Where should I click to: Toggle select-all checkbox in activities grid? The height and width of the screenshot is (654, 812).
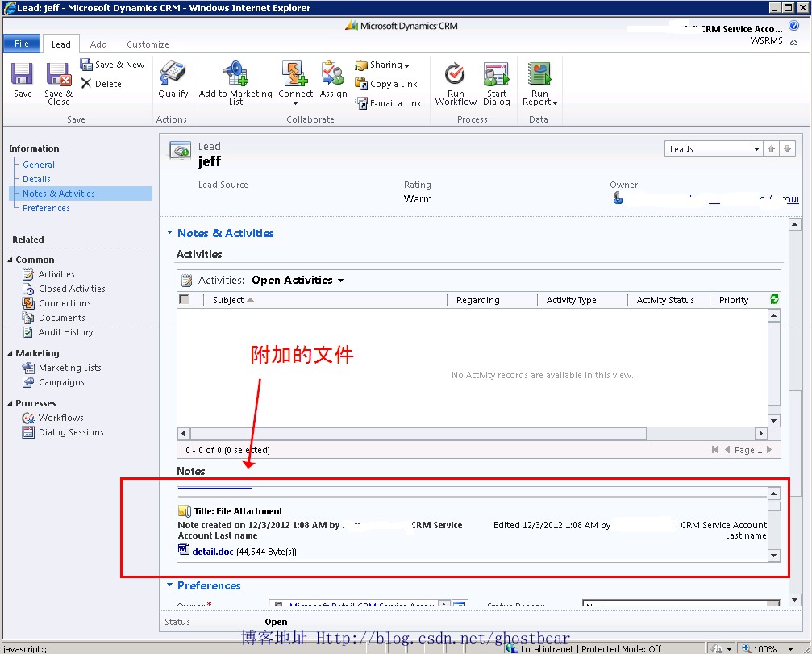coord(184,299)
